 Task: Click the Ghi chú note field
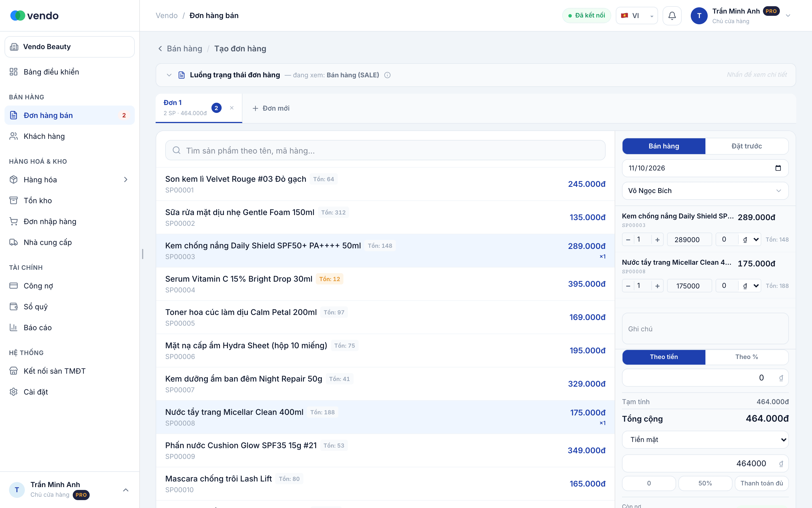(x=705, y=329)
